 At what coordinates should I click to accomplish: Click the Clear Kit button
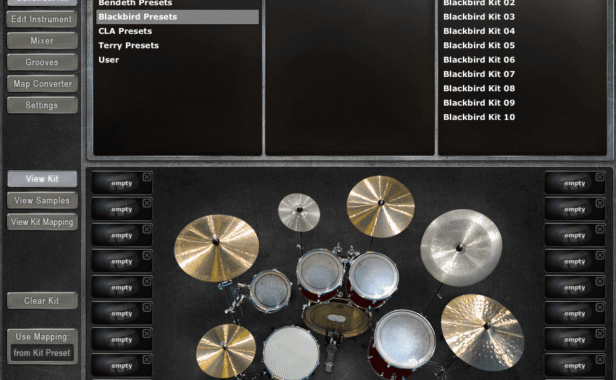point(42,301)
